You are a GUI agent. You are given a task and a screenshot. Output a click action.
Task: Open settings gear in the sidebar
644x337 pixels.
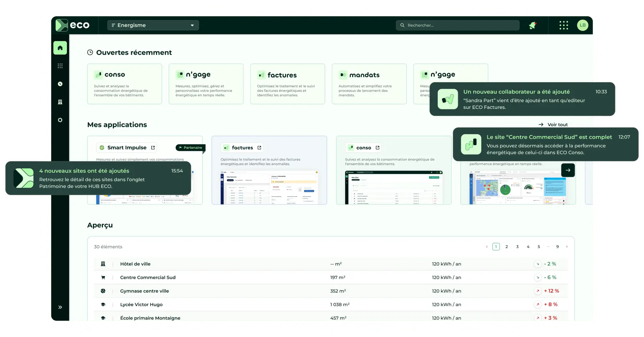tap(60, 120)
